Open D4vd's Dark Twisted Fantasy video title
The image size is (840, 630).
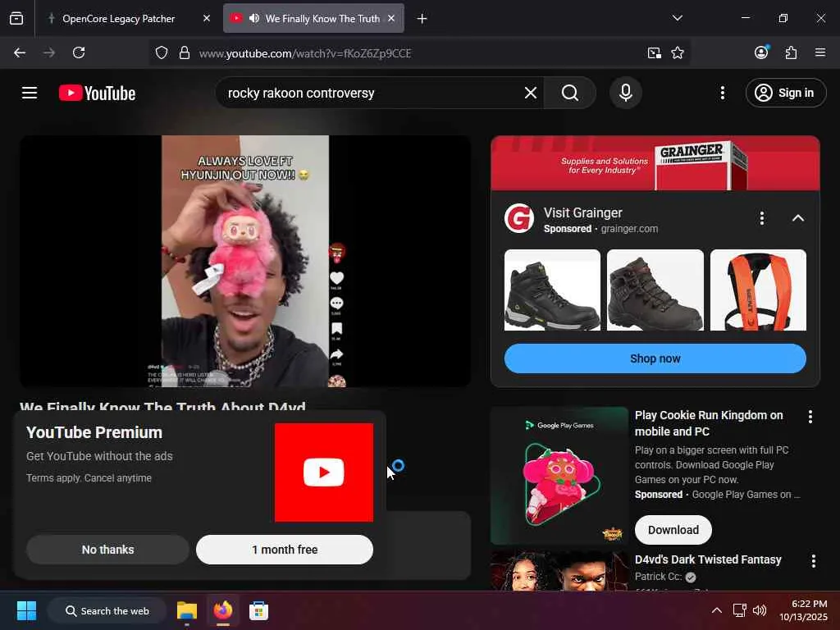click(x=708, y=559)
